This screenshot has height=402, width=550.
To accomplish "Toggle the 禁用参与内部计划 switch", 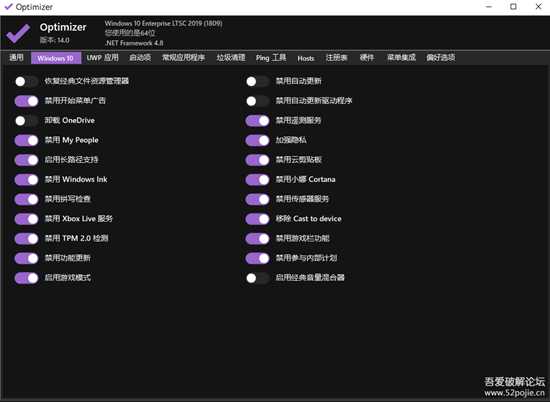I will point(257,258).
